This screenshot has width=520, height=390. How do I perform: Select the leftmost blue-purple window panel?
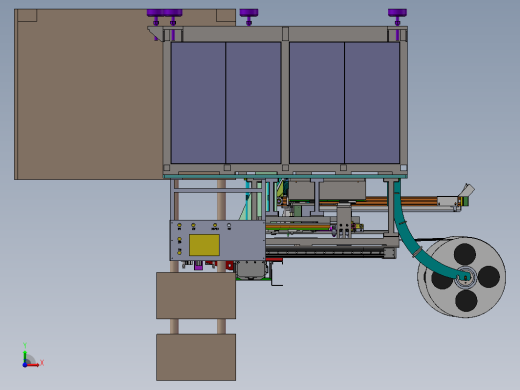(x=198, y=103)
